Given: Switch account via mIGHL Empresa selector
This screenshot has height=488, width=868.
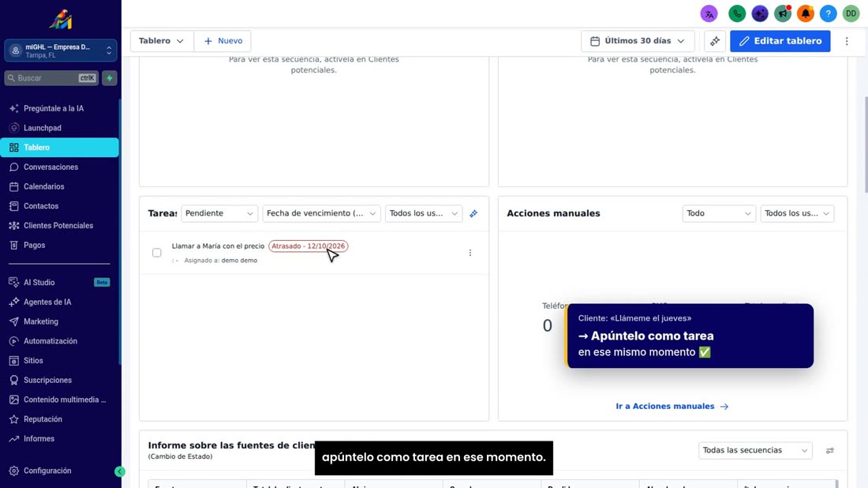Looking at the screenshot, I should click(x=60, y=51).
